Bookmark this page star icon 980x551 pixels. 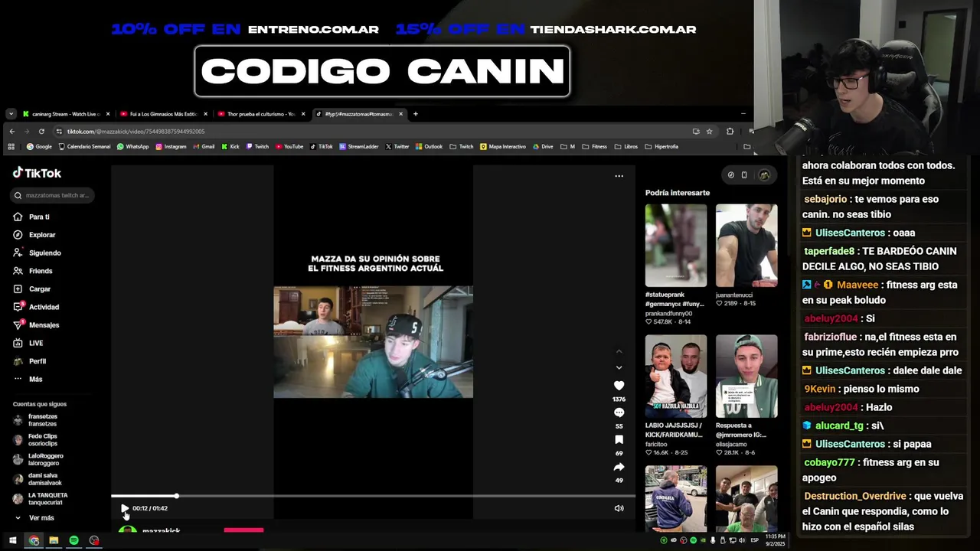[709, 132]
